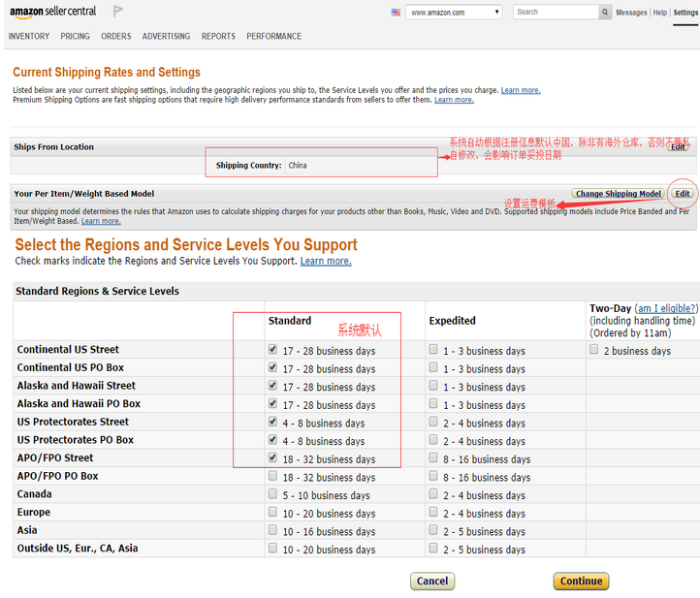Click Edit for Per Item/Weight Based Model
This screenshot has height=598, width=700.
[x=683, y=194]
